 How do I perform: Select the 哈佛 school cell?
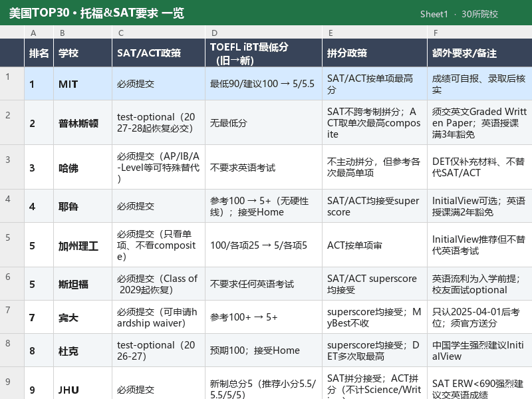pos(82,168)
